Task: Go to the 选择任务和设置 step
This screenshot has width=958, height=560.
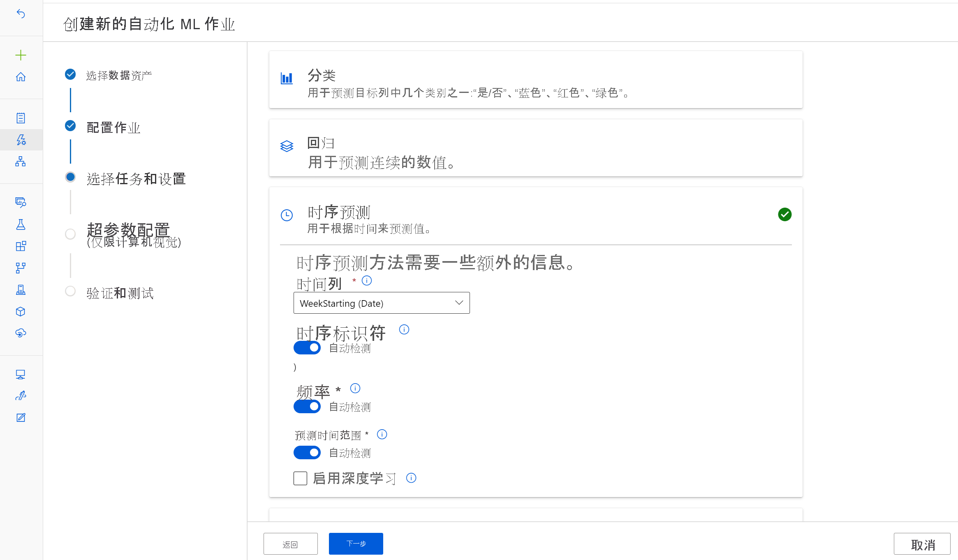Action: coord(136,179)
